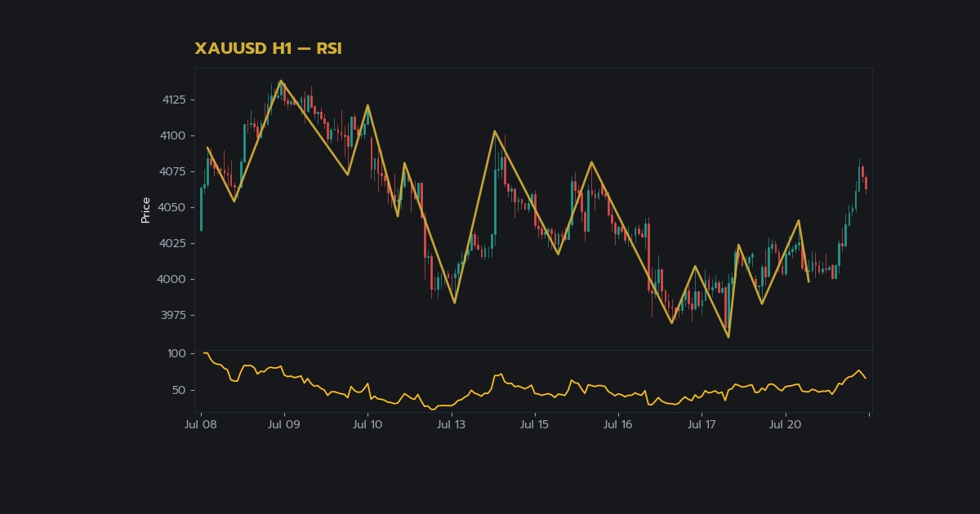The height and width of the screenshot is (514, 980).
Task: Select the 4050 price axis label
Action: click(174, 208)
